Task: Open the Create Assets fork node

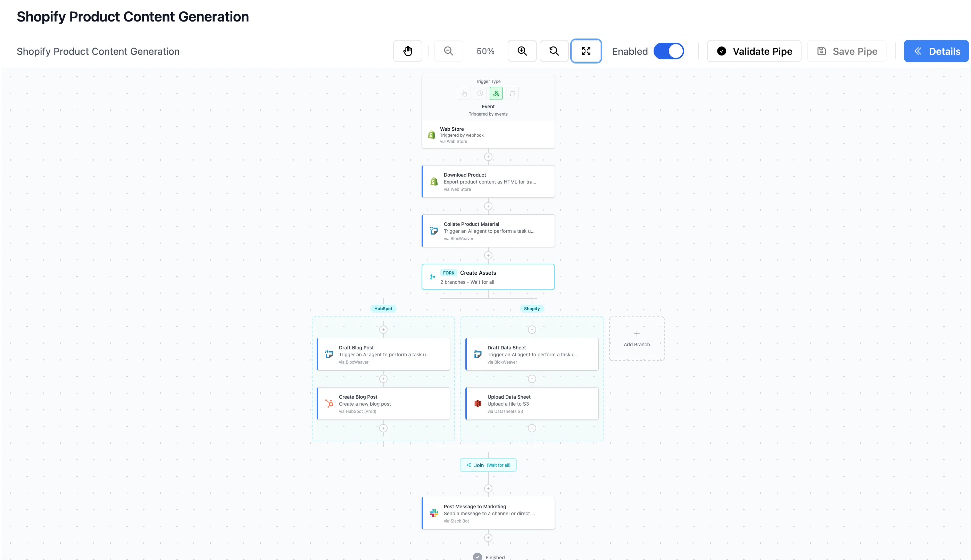Action: pyautogui.click(x=488, y=277)
